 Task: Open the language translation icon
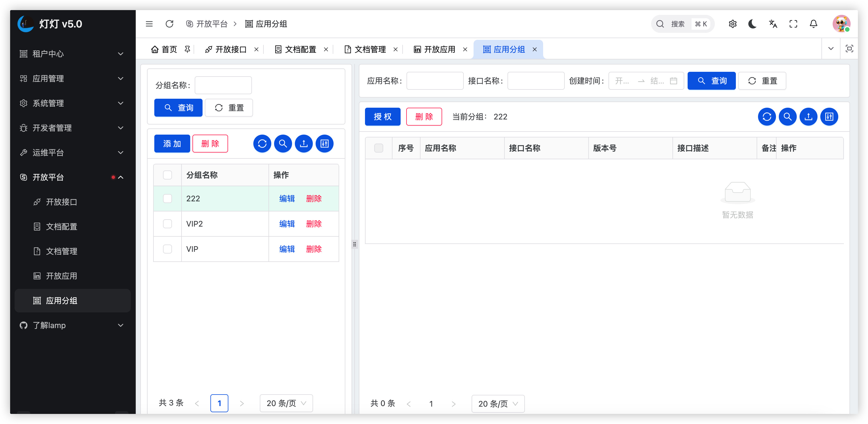[x=773, y=24]
